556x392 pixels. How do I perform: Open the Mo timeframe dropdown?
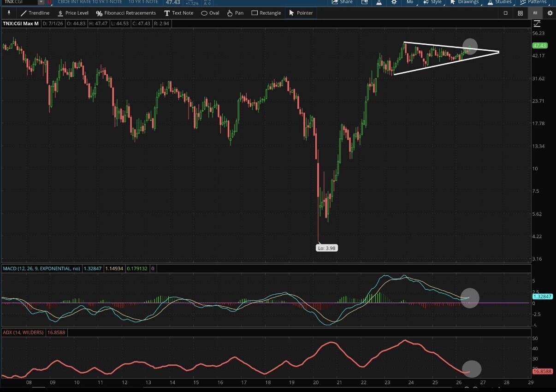[410, 2]
